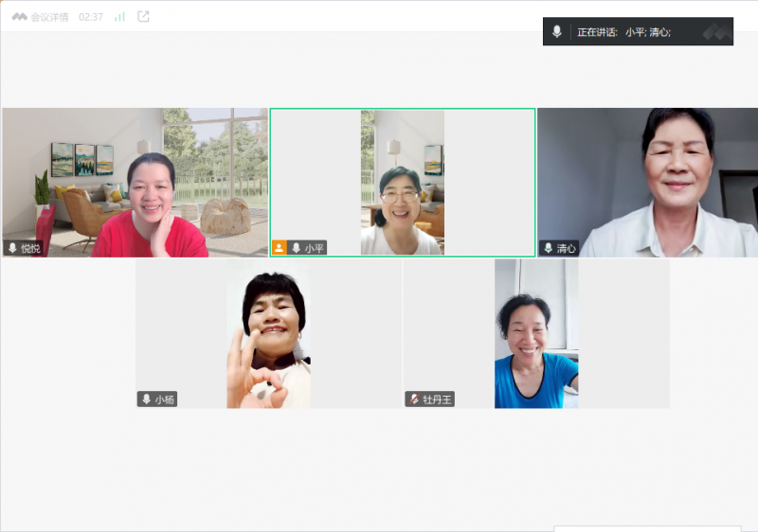Check network signal strength icon

pyautogui.click(x=119, y=17)
